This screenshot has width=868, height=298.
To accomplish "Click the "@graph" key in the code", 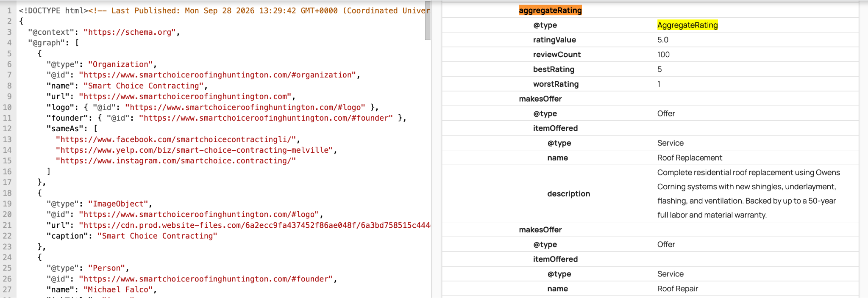I will pyautogui.click(x=47, y=43).
